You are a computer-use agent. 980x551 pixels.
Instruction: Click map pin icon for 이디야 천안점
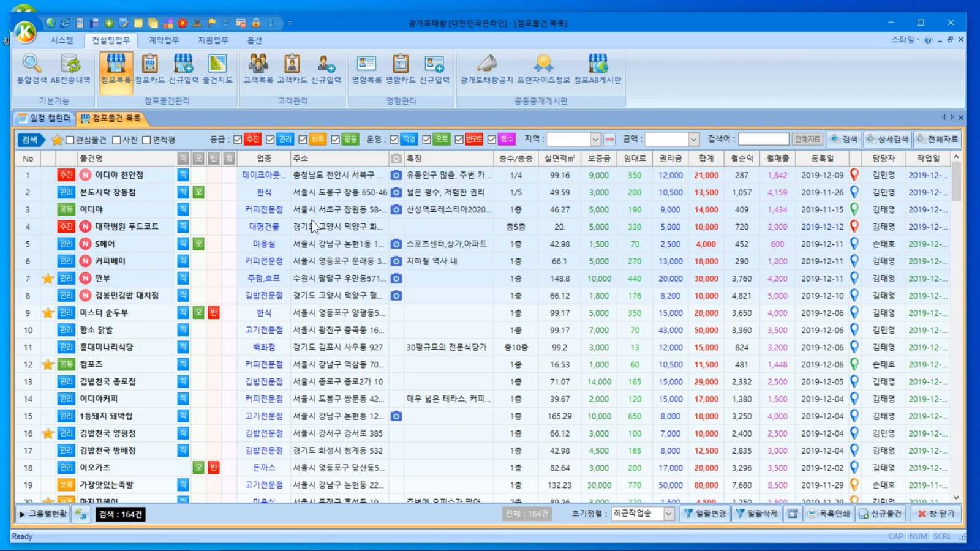tap(854, 175)
